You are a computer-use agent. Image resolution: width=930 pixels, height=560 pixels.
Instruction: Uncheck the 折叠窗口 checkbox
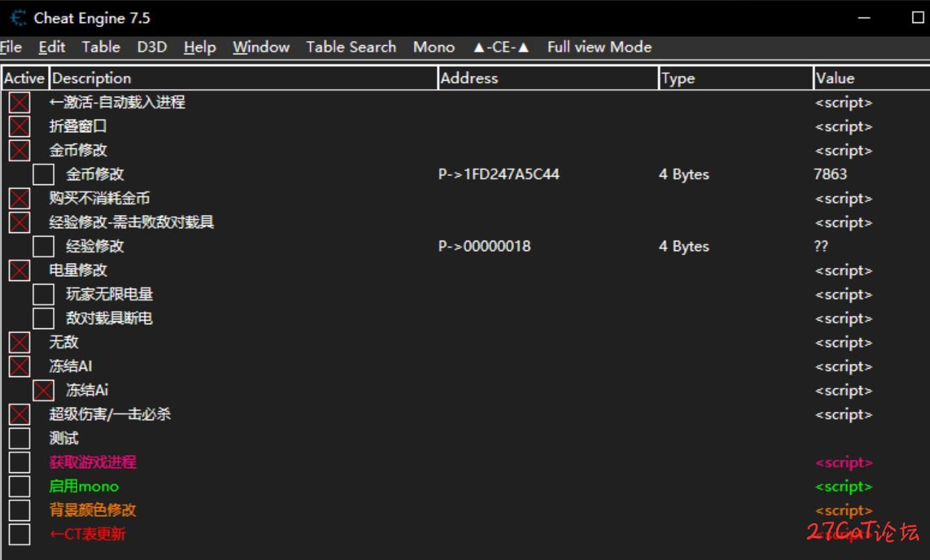[x=19, y=127]
